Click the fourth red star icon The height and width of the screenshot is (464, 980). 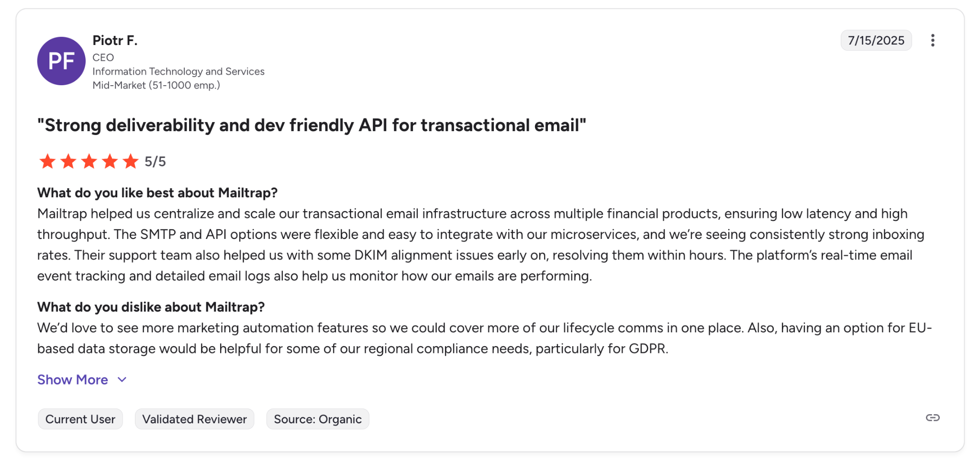(109, 161)
